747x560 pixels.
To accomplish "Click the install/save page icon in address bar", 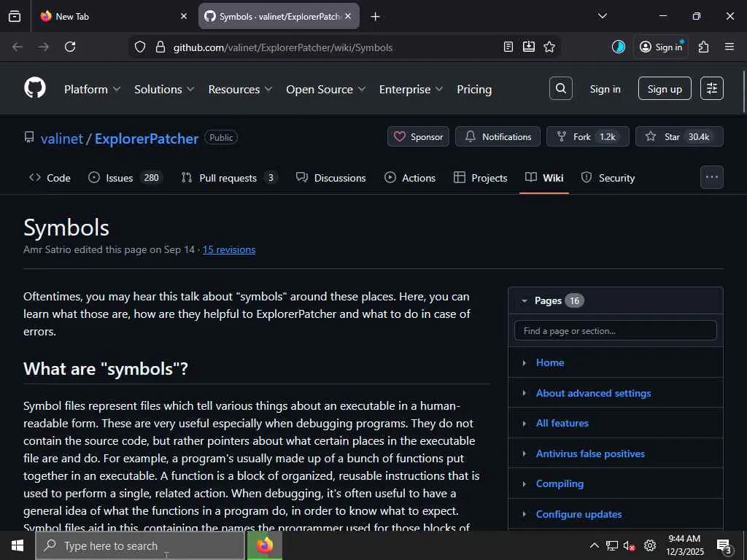I will click(529, 47).
